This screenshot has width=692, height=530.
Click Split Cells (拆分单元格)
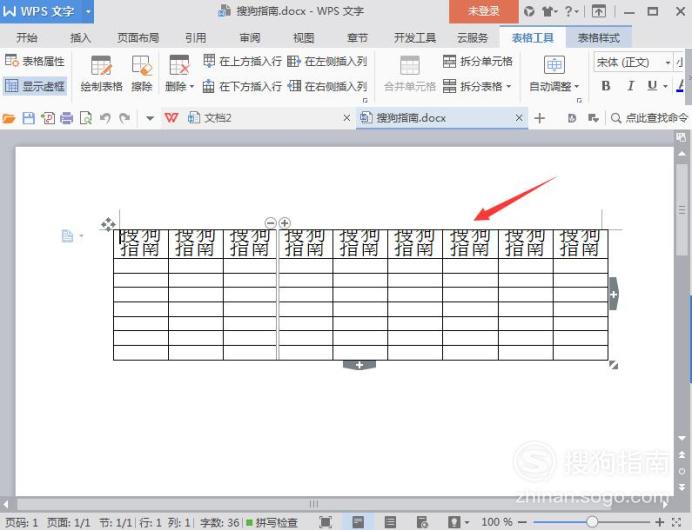pos(478,61)
